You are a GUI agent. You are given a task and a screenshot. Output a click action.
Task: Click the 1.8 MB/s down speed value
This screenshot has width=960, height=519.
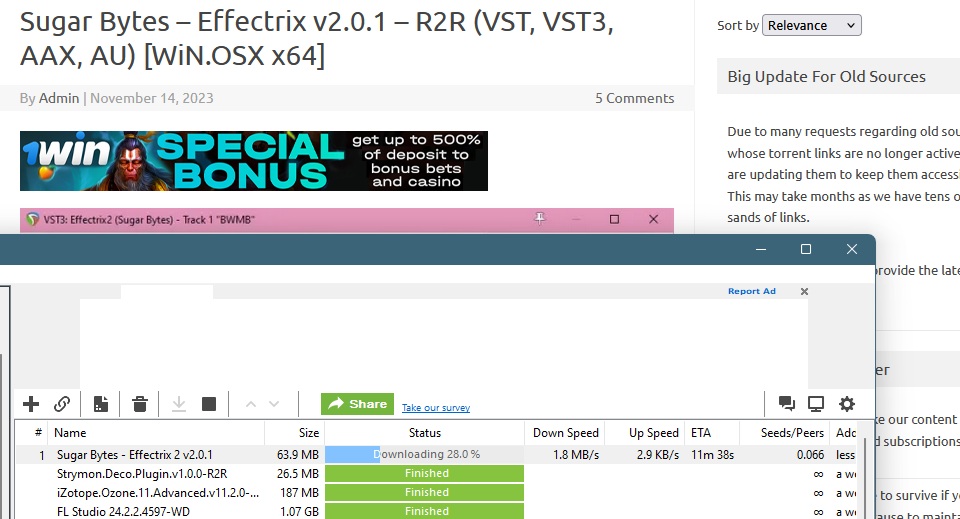576,455
